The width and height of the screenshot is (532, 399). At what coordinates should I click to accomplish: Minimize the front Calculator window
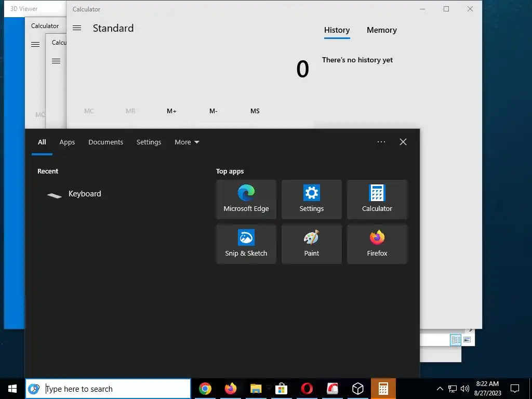(422, 9)
